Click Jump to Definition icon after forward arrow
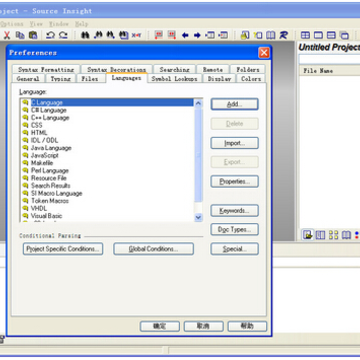Screen dimensions: 360x360 [210, 35]
